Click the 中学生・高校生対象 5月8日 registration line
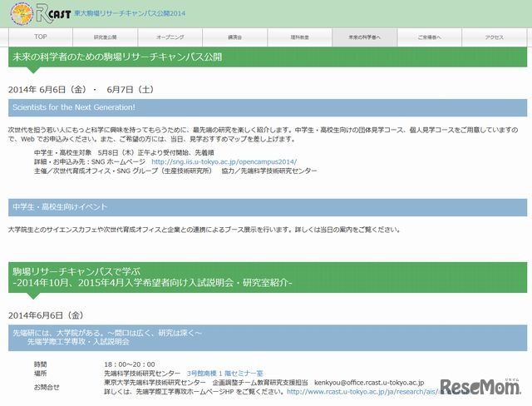 coord(124,153)
